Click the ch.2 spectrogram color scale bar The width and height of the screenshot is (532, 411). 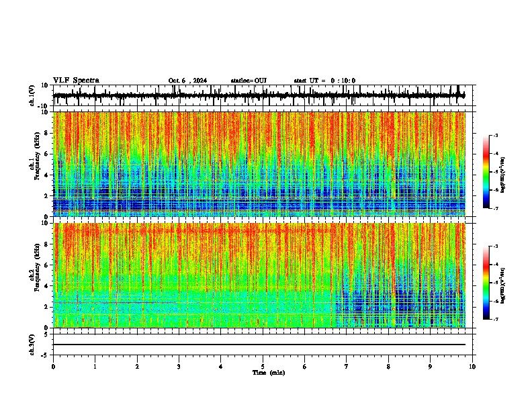[x=486, y=283]
